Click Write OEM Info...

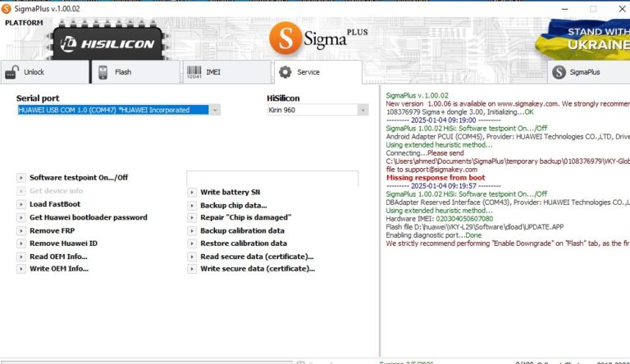tap(59, 269)
